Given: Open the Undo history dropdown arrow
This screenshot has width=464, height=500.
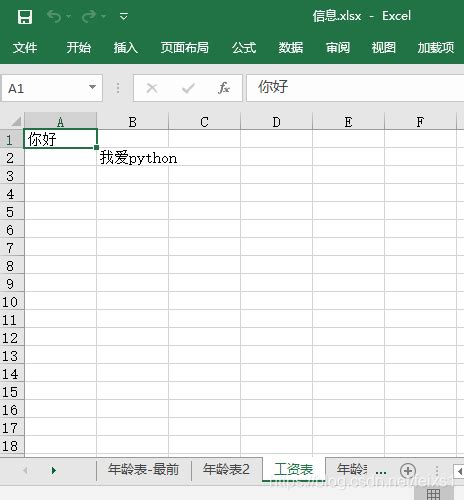Looking at the screenshot, I should click(x=69, y=16).
